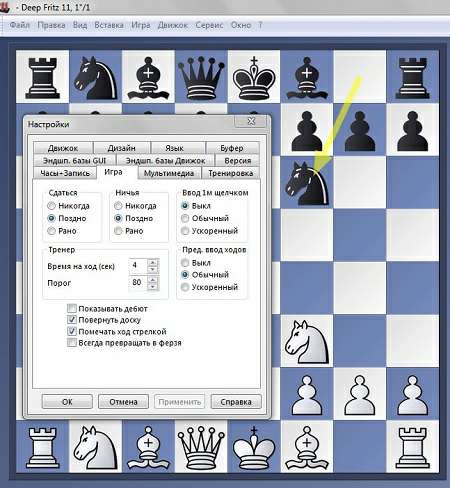
Task: Increase the Порог value
Action: [153, 279]
